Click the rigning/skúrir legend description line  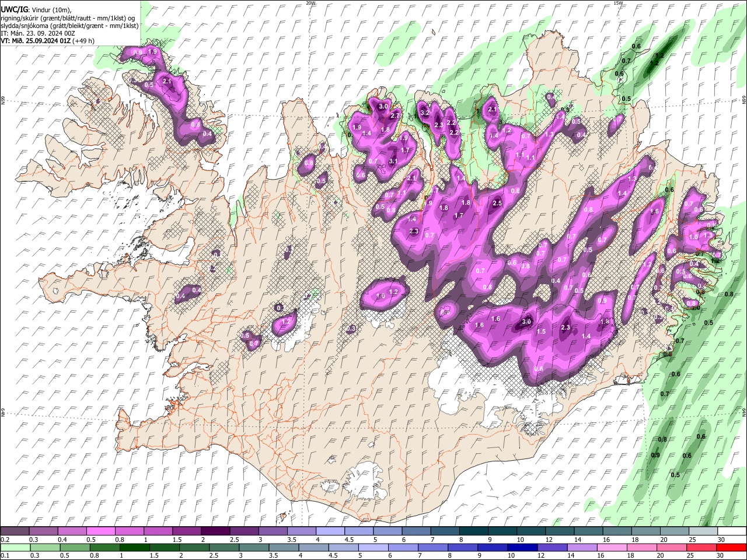tap(69, 18)
